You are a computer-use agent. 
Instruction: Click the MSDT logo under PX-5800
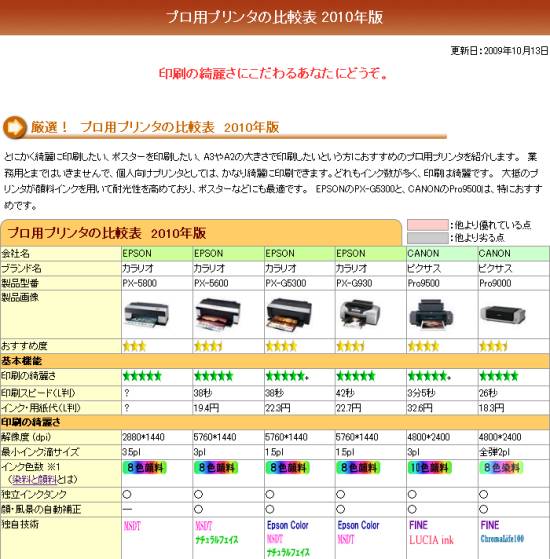coord(132,526)
